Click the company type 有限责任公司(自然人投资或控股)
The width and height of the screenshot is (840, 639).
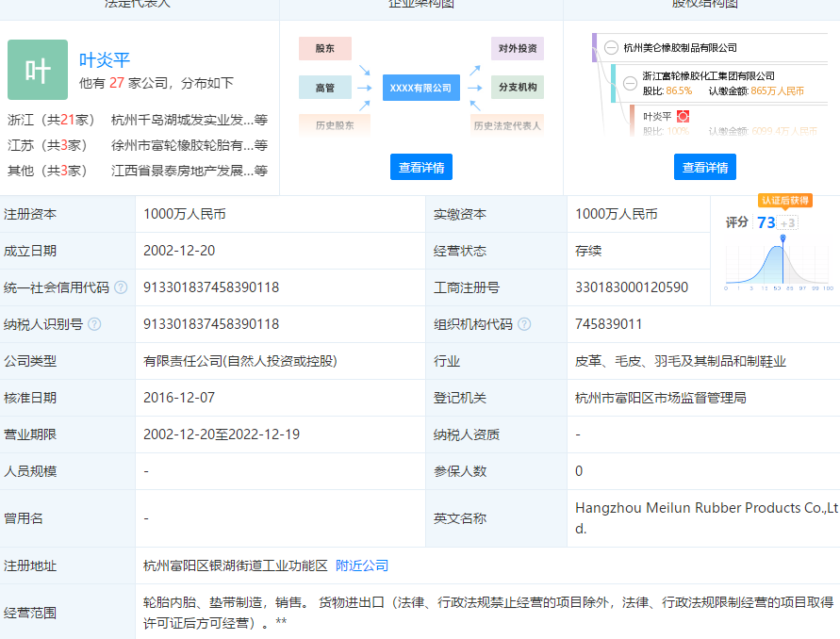click(240, 361)
